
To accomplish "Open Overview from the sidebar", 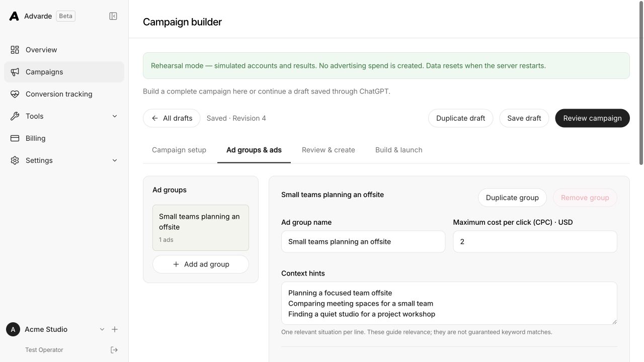I will pos(64,50).
